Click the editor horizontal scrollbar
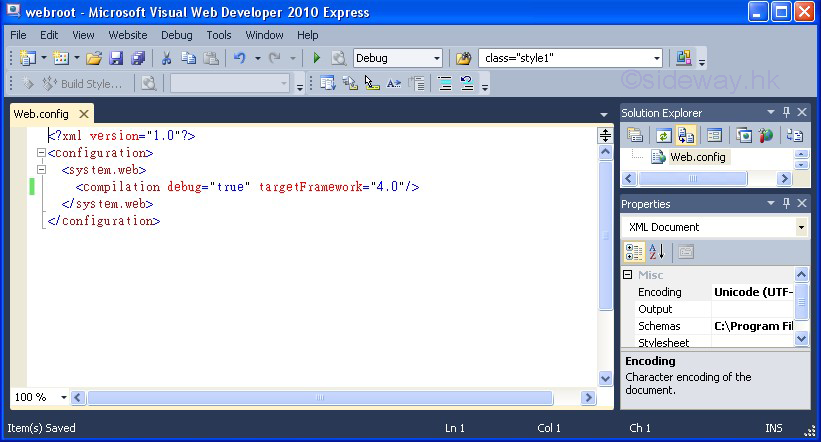 pos(320,397)
